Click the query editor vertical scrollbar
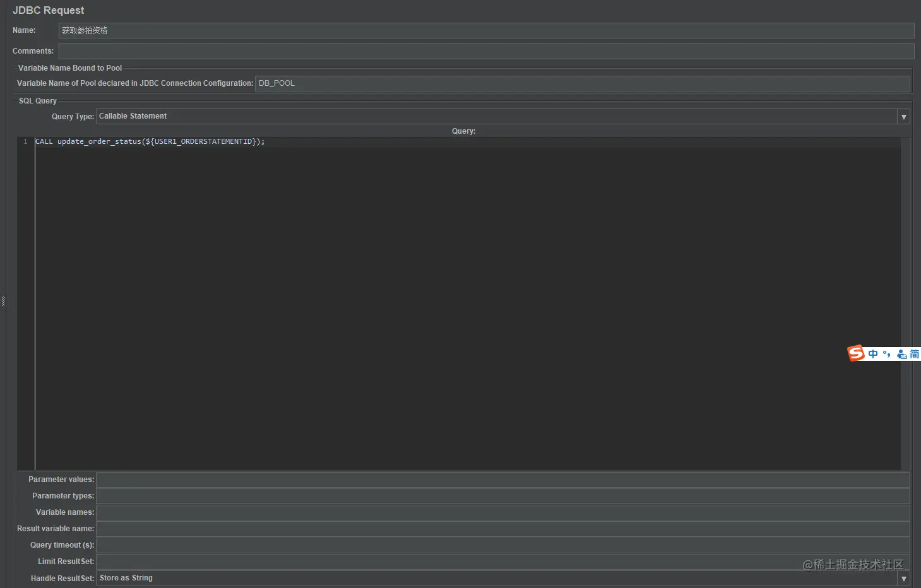 pyautogui.click(x=905, y=303)
